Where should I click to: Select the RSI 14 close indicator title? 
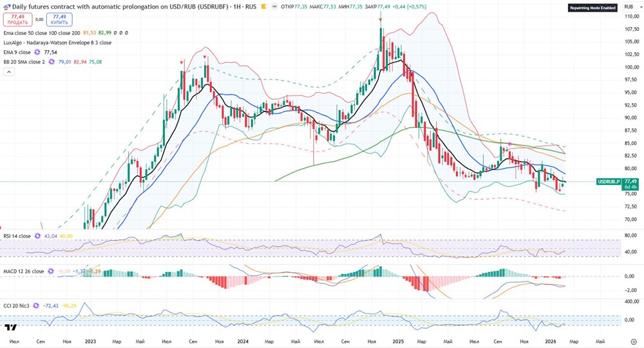[17, 237]
